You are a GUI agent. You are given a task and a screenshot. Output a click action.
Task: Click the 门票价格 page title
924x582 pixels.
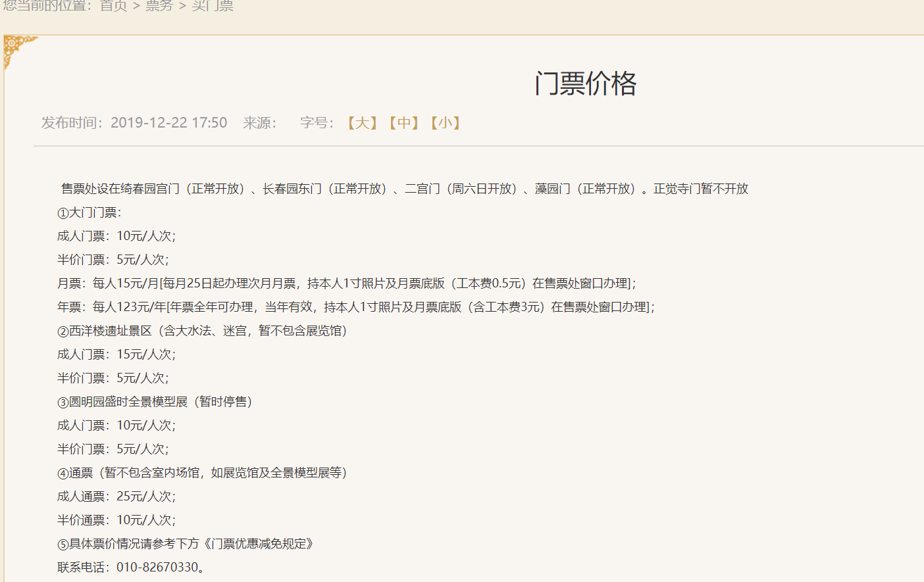click(x=585, y=84)
